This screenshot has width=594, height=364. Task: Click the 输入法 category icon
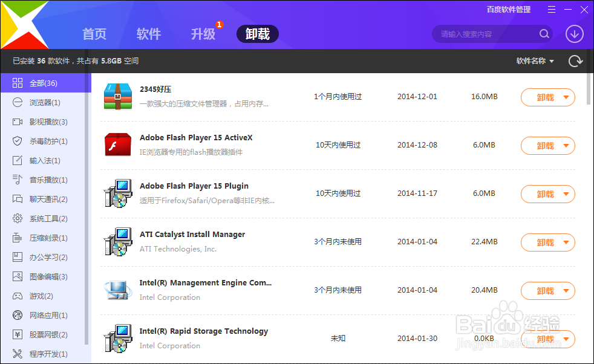(18, 160)
